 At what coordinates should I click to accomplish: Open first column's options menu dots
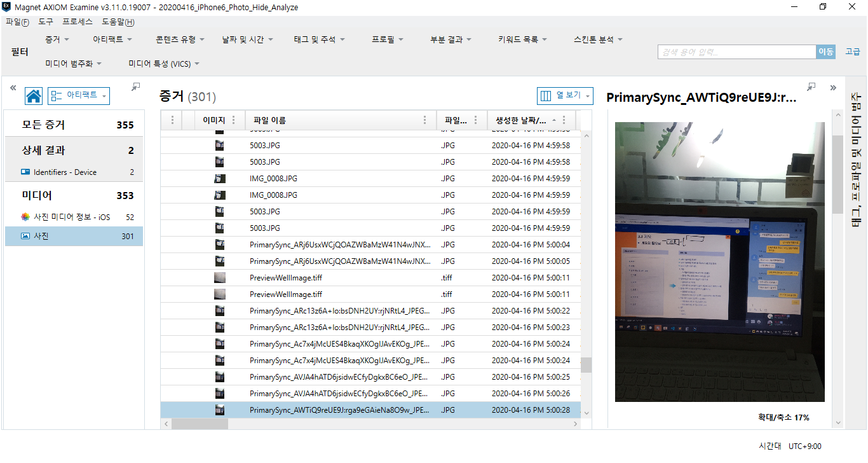pyautogui.click(x=172, y=120)
